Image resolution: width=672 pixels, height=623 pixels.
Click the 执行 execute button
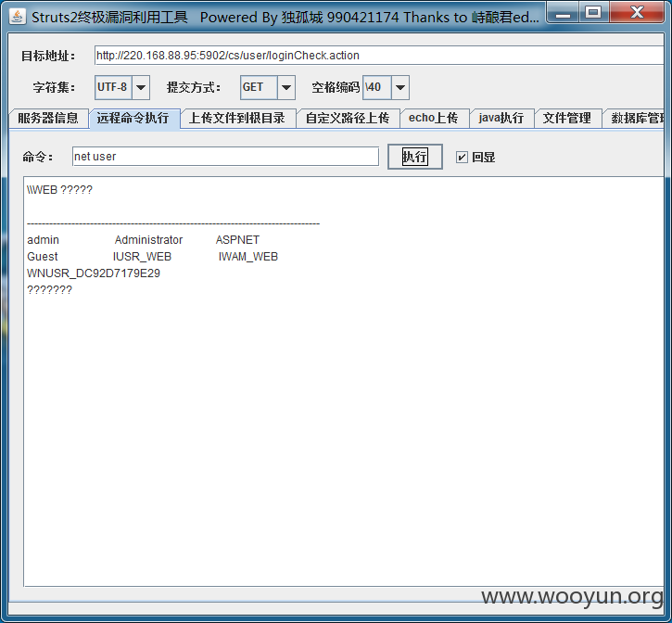[415, 157]
